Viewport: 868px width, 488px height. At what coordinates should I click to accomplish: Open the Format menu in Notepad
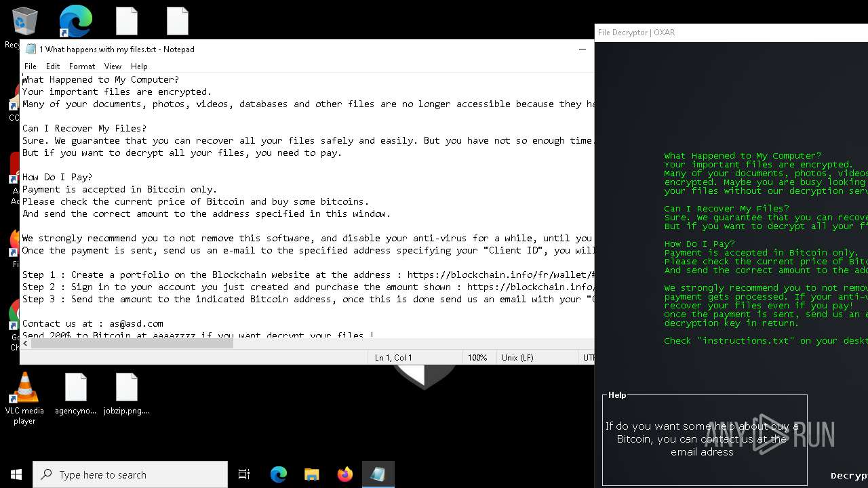tap(82, 66)
